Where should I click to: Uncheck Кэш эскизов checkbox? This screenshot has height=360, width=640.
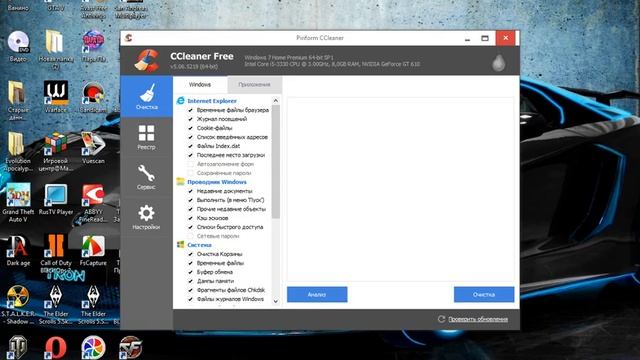click(191, 218)
